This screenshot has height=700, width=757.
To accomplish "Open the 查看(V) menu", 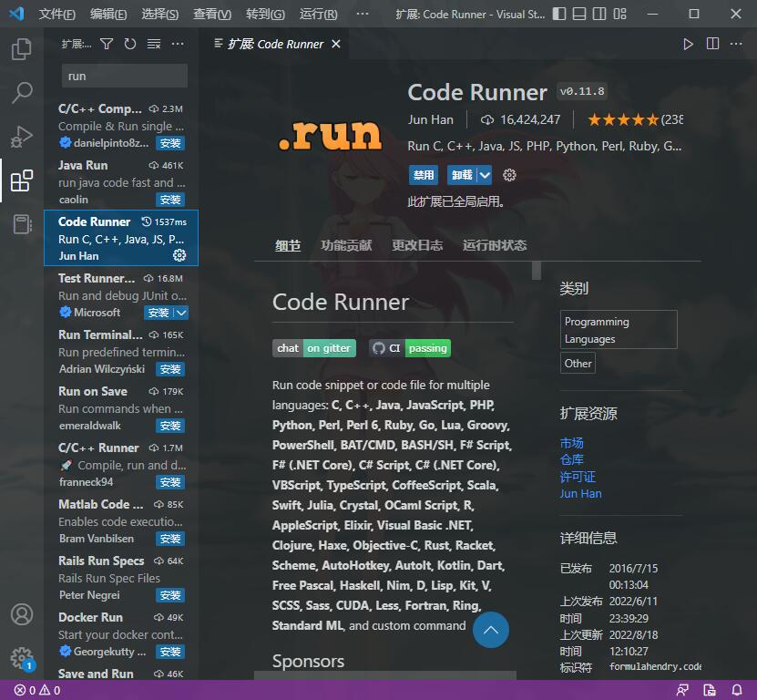I will click(x=212, y=14).
